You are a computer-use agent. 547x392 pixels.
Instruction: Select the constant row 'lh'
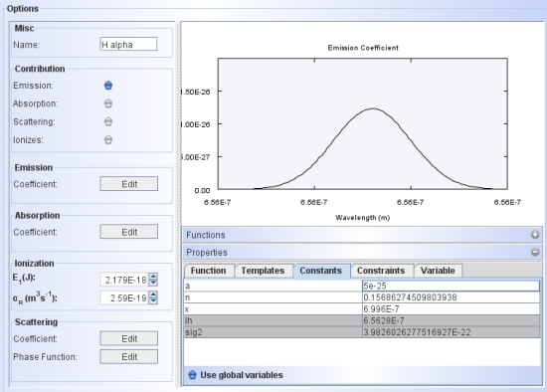(x=273, y=320)
